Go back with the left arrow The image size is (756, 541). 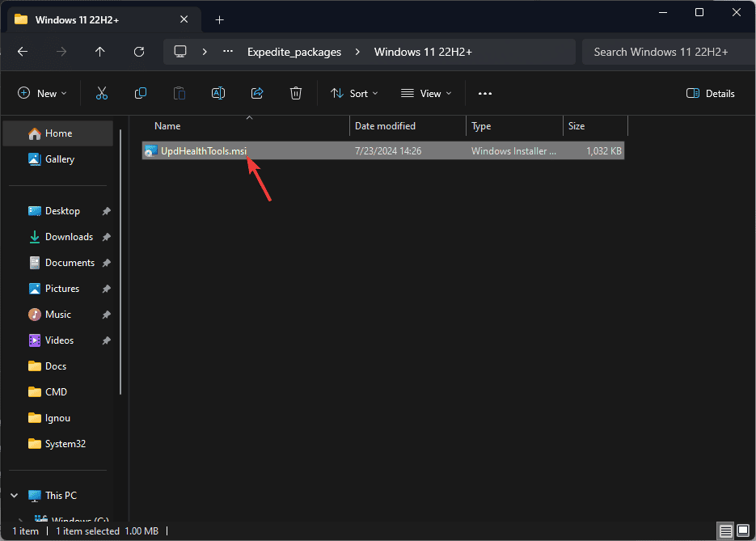coord(23,52)
